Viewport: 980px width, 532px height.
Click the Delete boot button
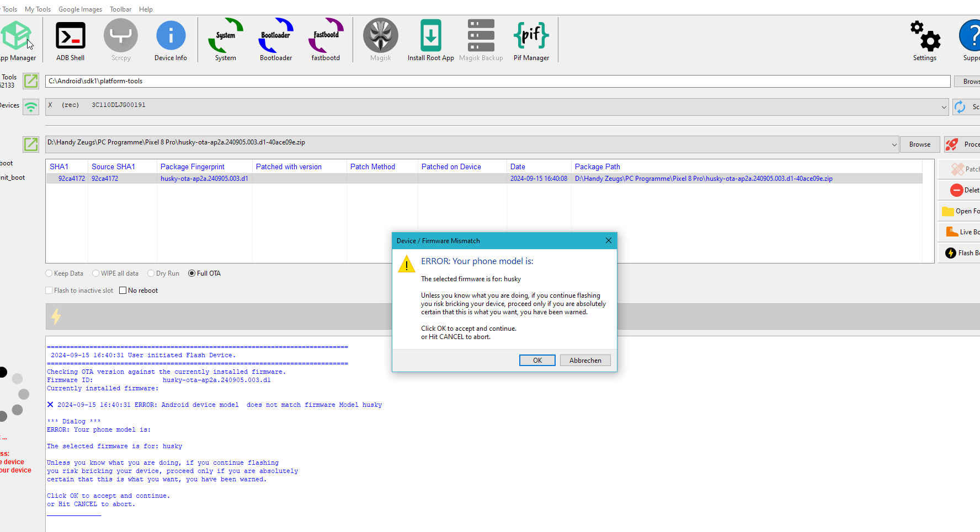pos(958,190)
